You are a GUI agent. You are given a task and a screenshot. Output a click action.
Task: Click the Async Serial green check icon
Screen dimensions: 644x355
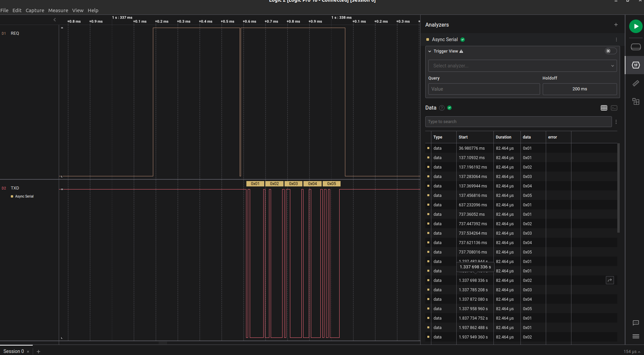coord(462,39)
